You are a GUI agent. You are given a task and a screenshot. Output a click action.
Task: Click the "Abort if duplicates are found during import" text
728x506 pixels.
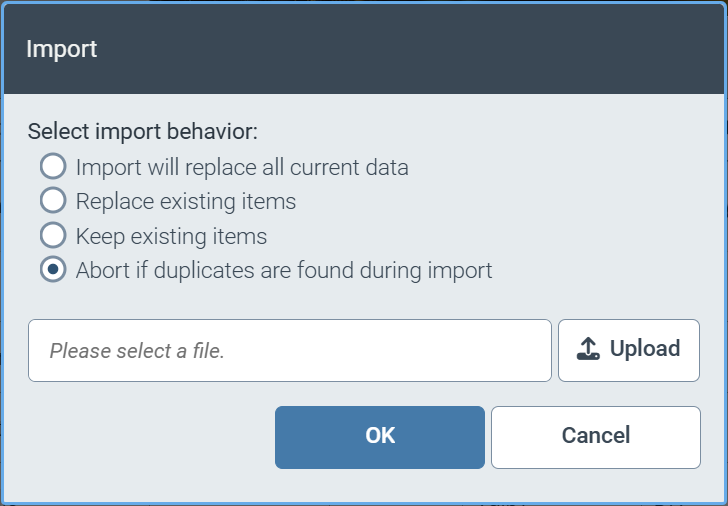(x=284, y=270)
